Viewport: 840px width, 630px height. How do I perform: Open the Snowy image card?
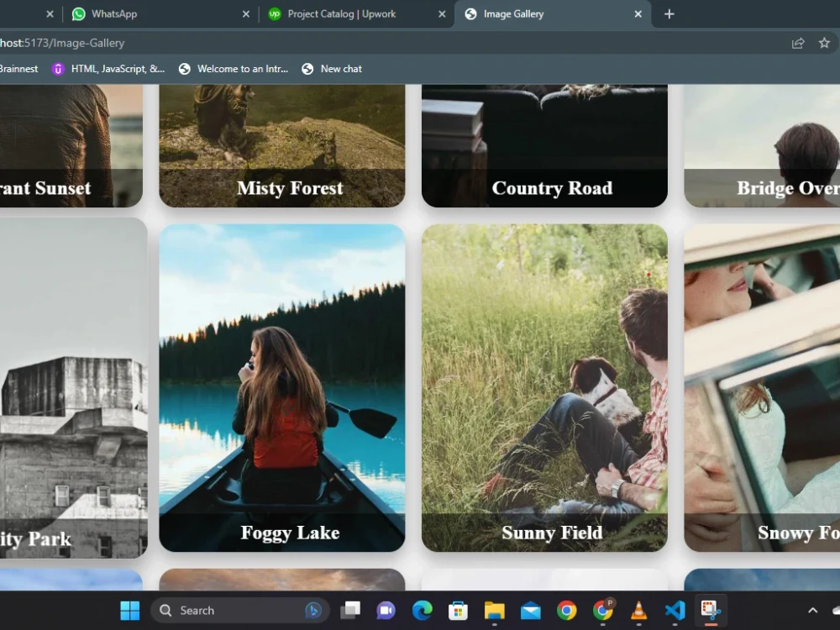coord(762,388)
